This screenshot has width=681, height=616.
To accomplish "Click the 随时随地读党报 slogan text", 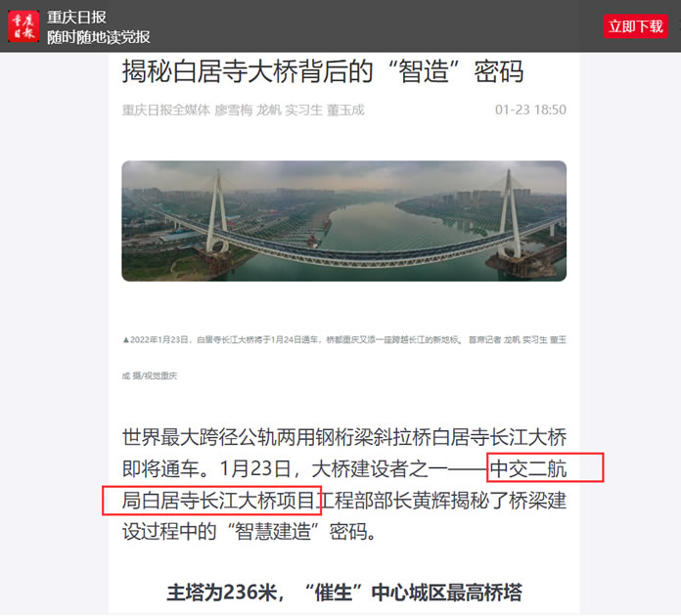I will (99, 37).
